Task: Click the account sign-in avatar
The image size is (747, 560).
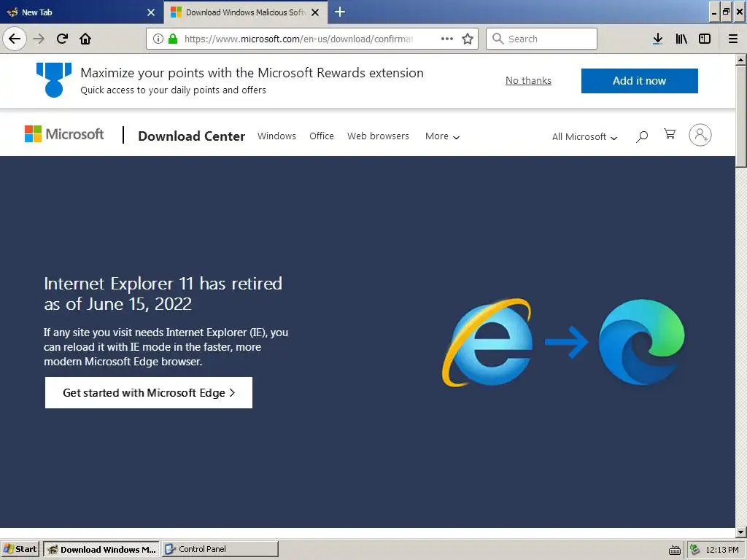Action: [x=700, y=135]
